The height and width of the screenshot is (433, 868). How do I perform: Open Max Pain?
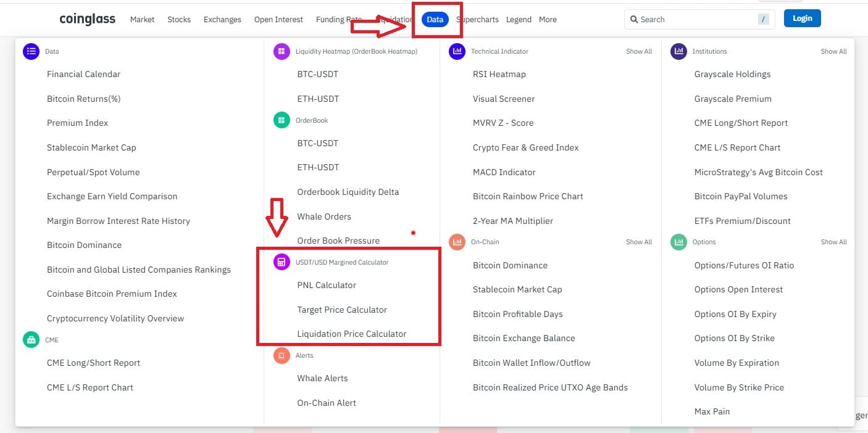coord(712,411)
